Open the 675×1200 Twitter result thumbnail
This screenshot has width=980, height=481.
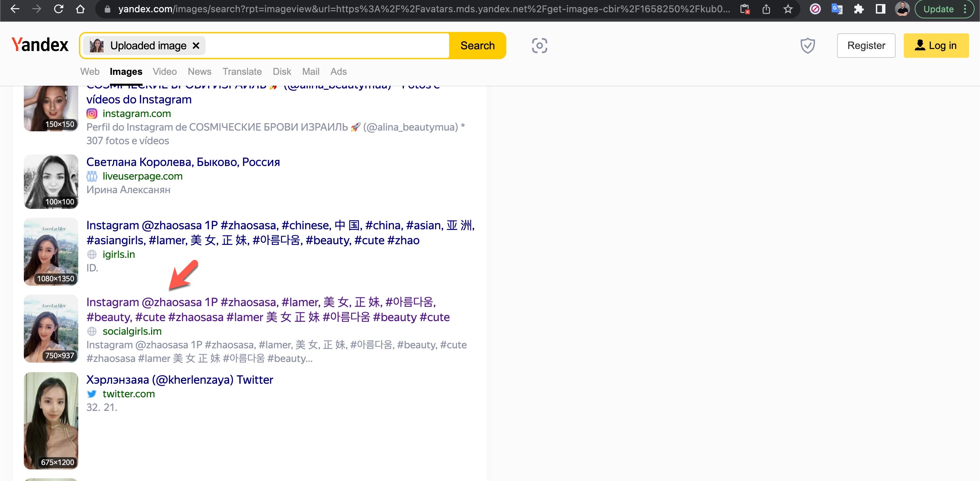coord(51,420)
